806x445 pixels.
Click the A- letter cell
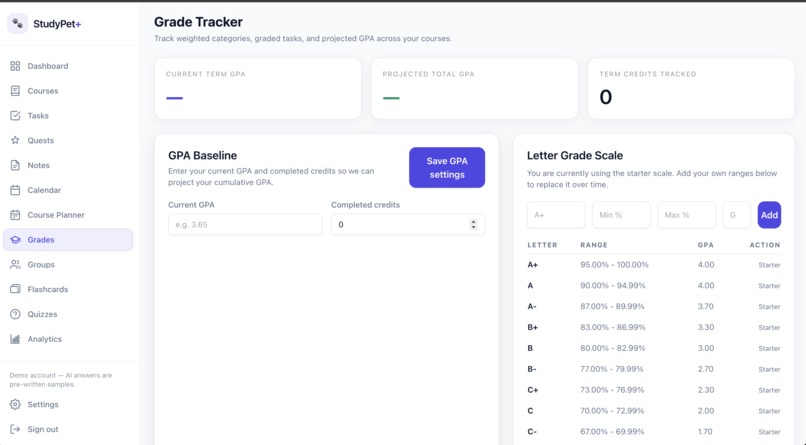(532, 306)
